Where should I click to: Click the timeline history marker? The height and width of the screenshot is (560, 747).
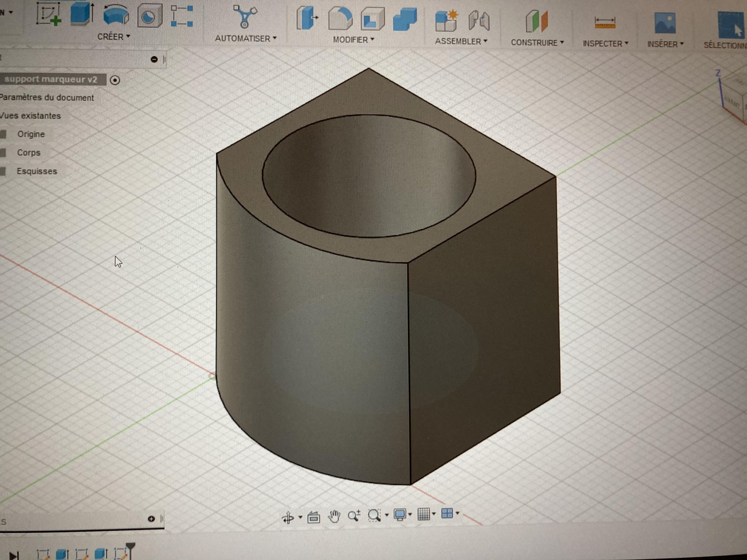coord(130,551)
